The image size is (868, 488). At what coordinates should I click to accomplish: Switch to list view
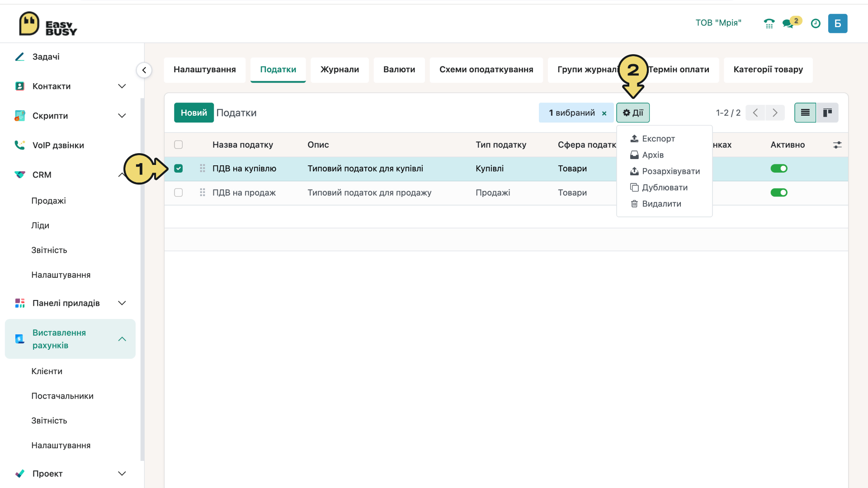coord(805,113)
